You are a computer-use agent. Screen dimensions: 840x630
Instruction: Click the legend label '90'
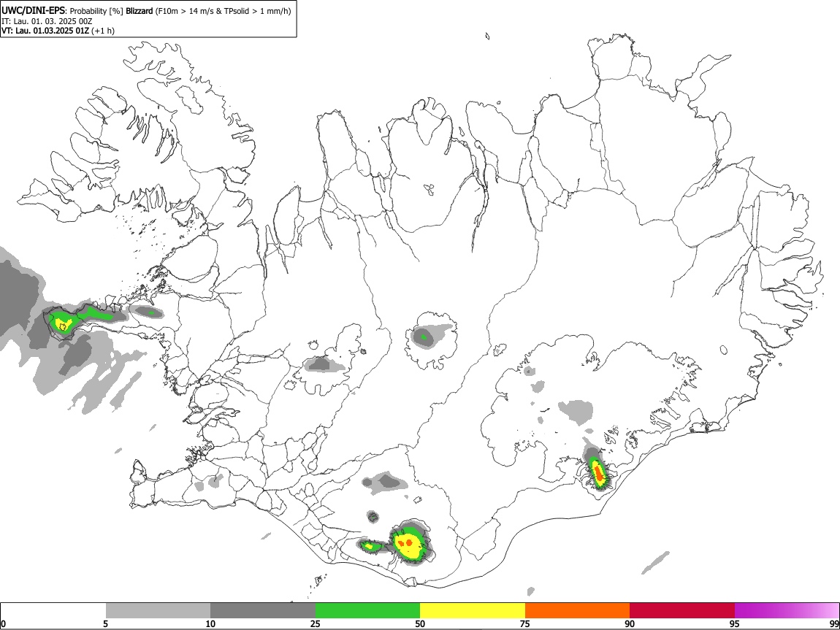tap(630, 623)
